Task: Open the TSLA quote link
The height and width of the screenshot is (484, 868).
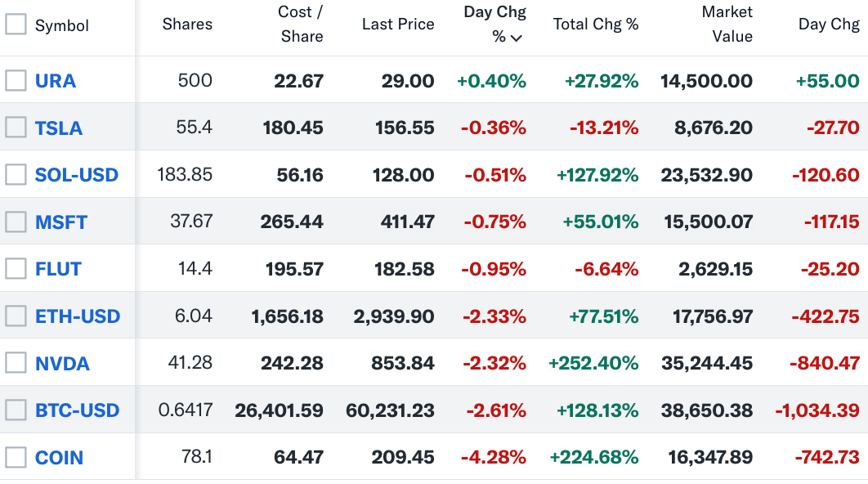Action: [x=59, y=128]
